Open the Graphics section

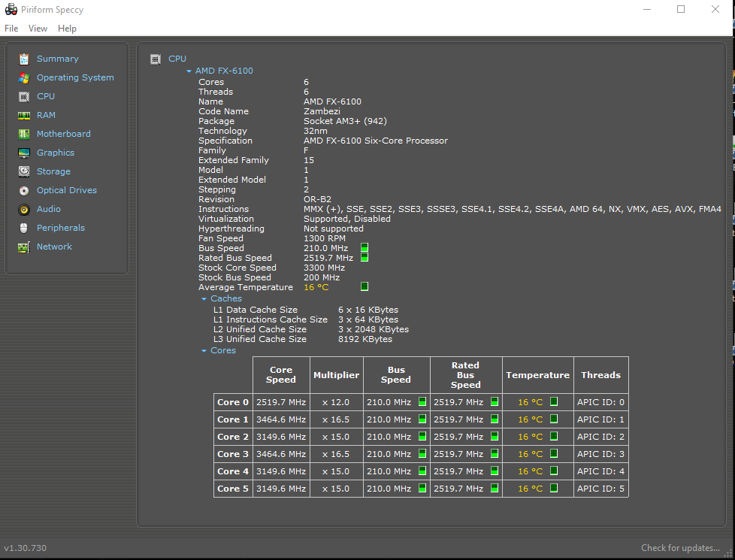(x=56, y=153)
